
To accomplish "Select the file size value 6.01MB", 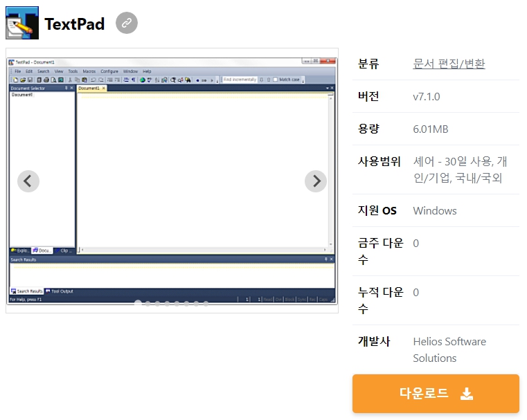I will [431, 129].
